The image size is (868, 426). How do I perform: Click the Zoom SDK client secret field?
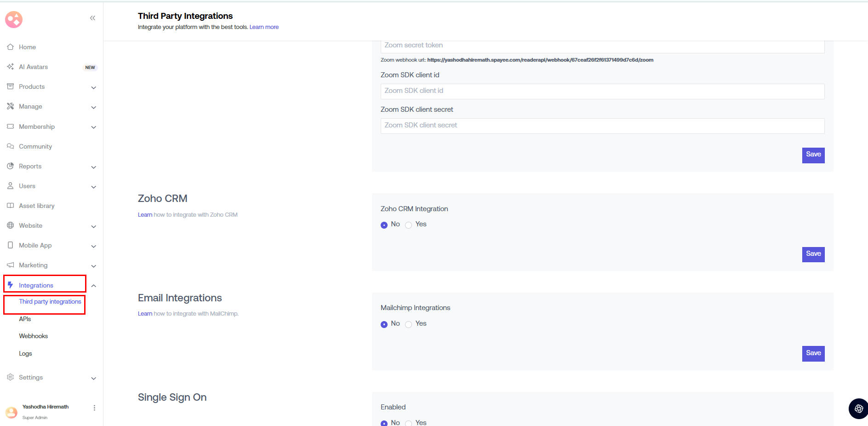(602, 126)
